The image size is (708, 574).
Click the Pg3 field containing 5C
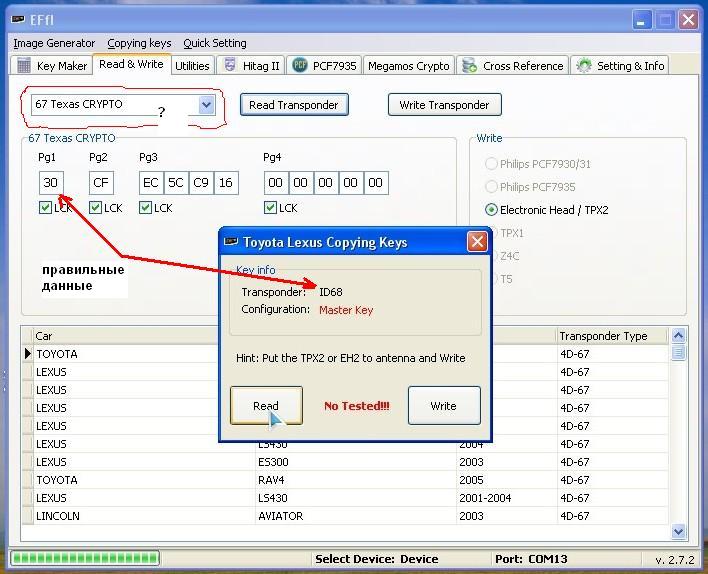click(176, 182)
